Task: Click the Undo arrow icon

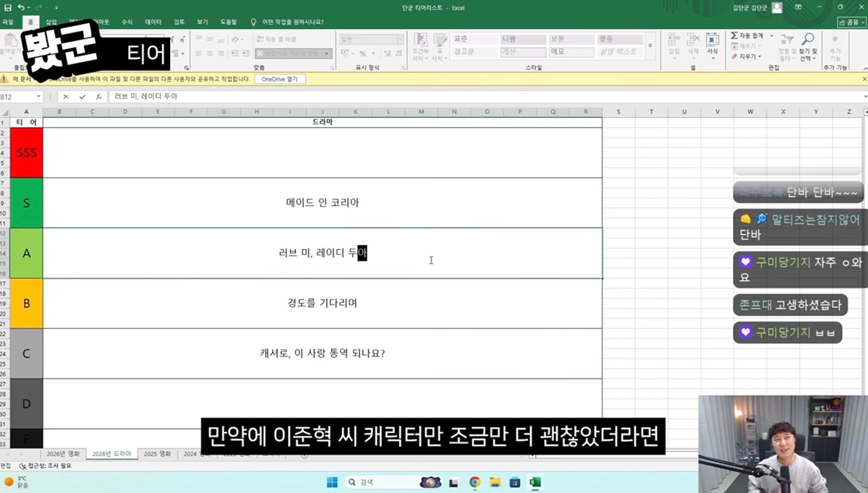Action: point(21,7)
